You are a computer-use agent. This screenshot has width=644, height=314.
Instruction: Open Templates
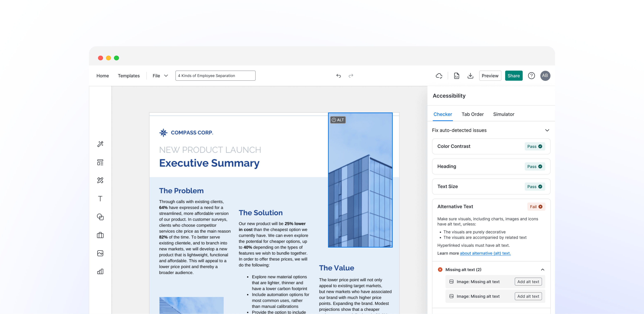[129, 76]
